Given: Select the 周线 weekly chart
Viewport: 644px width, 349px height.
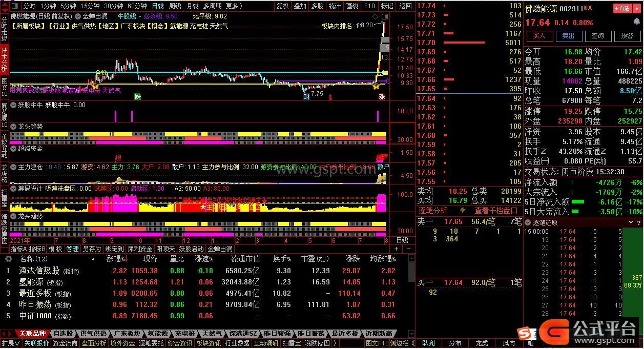Looking at the screenshot, I should point(175,6).
